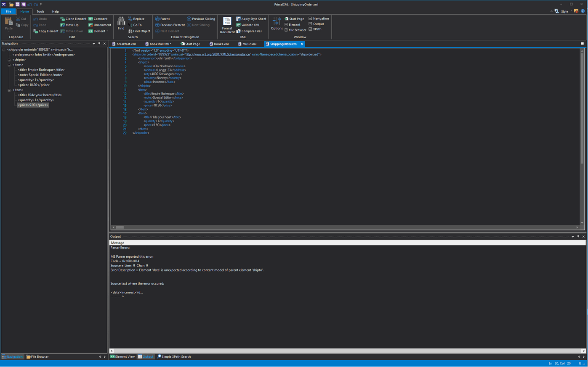The height and width of the screenshot is (367, 588).
Task: Close the Navigation panel
Action: point(104,44)
